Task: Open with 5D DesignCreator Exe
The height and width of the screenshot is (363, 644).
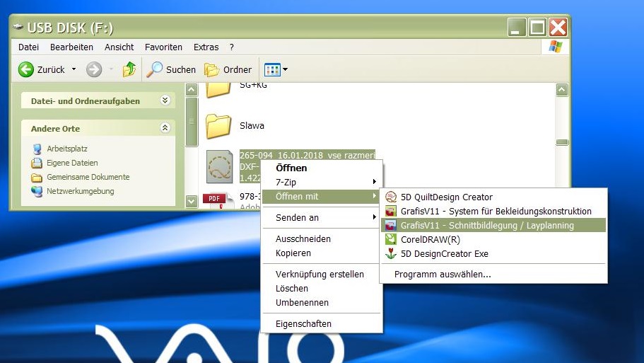Action: [493, 253]
